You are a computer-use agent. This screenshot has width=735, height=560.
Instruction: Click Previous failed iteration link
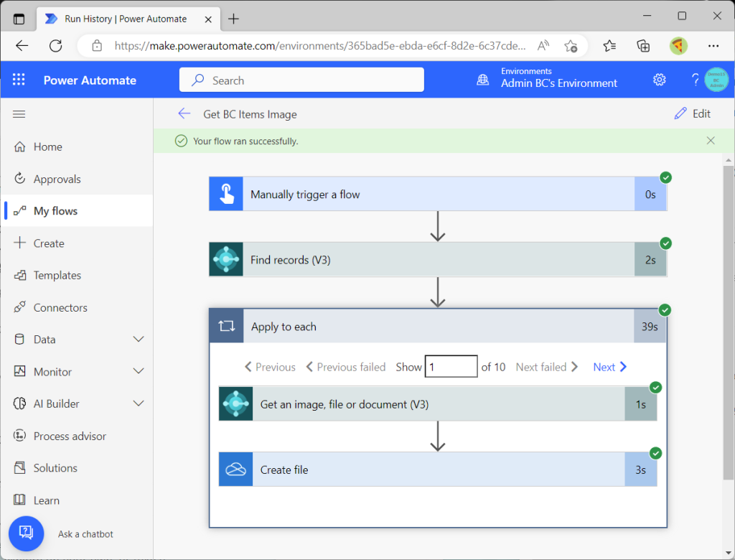click(346, 367)
